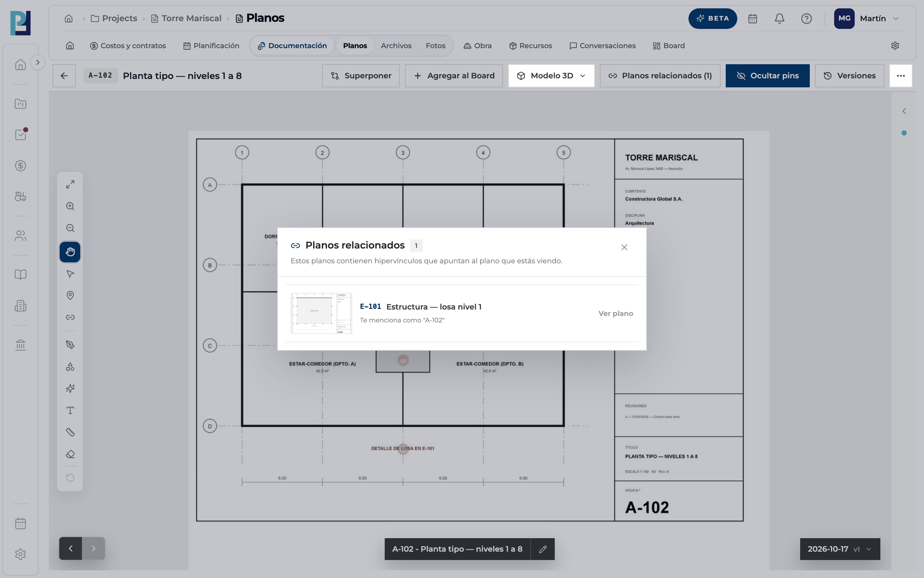The width and height of the screenshot is (924, 578).
Task: Click Agregar al Board button
Action: point(454,76)
